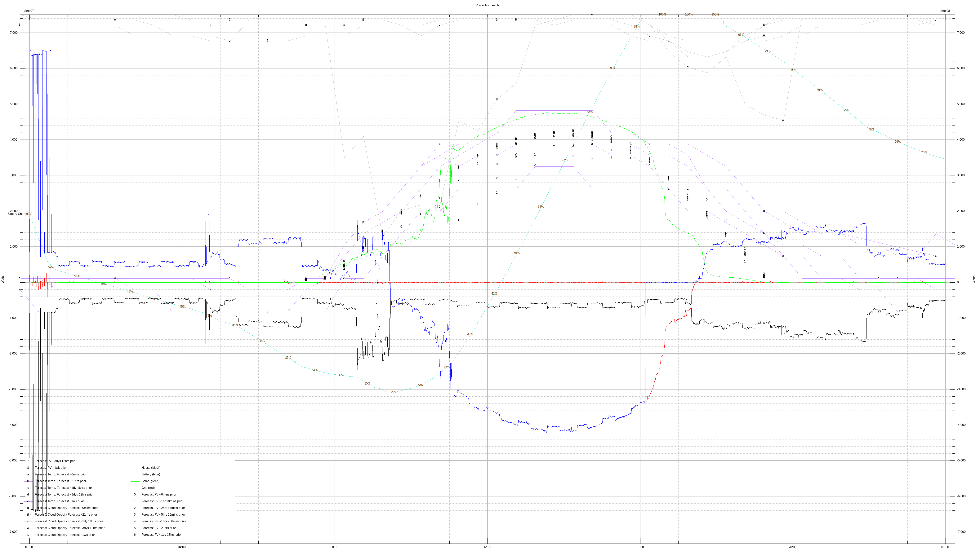Click the "74%" battery charge label
The image size is (980, 551).
tap(924, 152)
